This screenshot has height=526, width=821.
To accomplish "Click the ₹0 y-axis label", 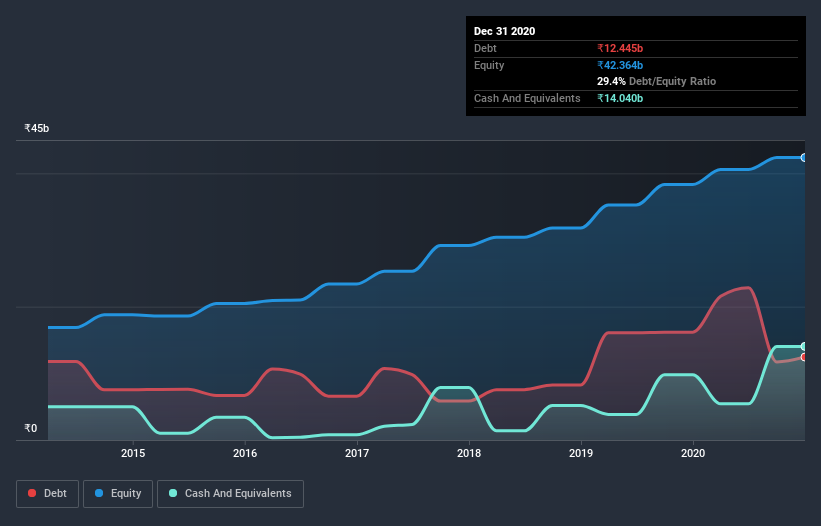I will (31, 428).
